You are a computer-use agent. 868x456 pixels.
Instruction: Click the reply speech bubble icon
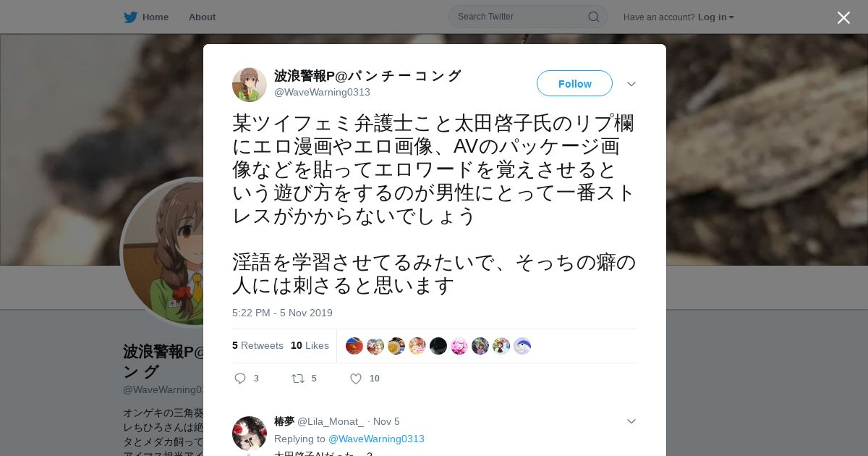pos(241,379)
